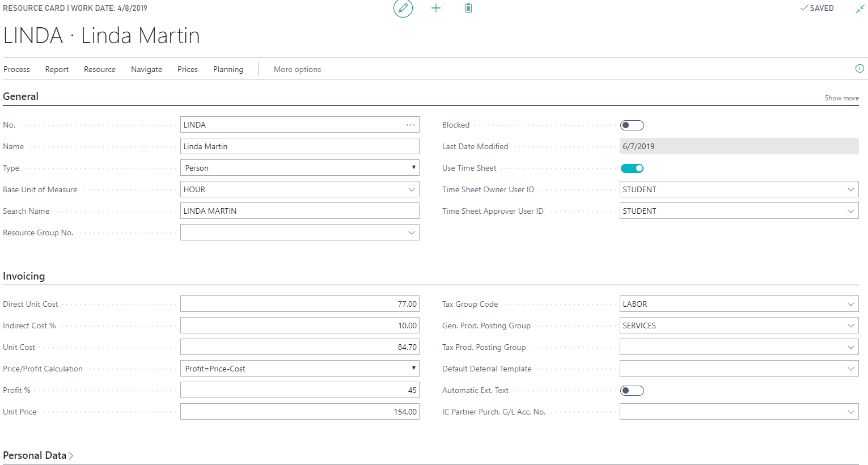The width and height of the screenshot is (868, 465).
Task: Open the IC Partner Purch. G/L Acc. No. dropdown
Action: [x=851, y=412]
